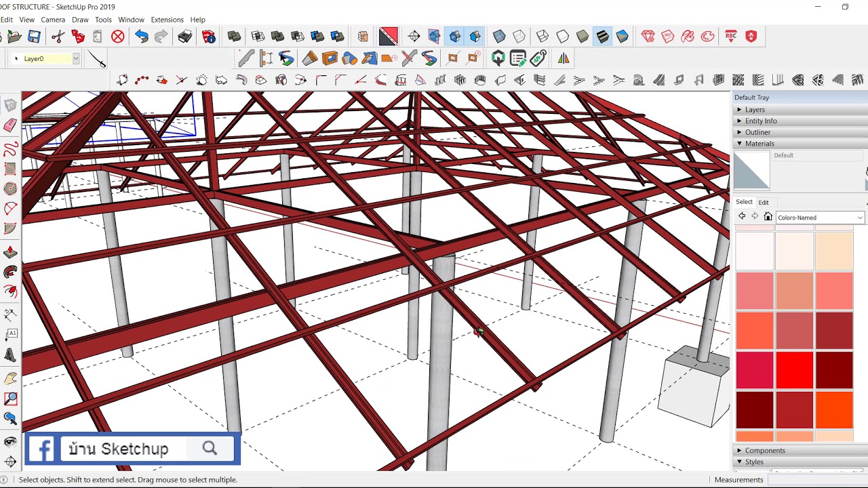
Task: Click the Ruby gem extension icon
Action: pos(648,37)
